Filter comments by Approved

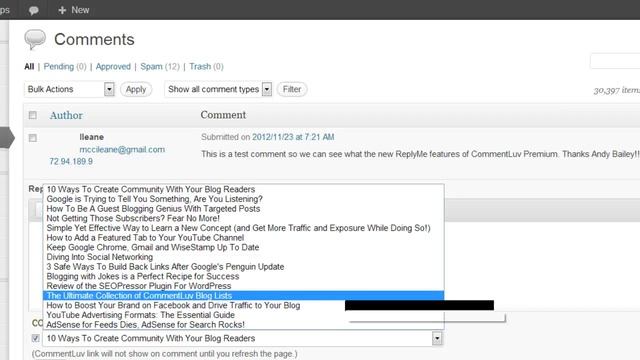pyautogui.click(x=113, y=67)
